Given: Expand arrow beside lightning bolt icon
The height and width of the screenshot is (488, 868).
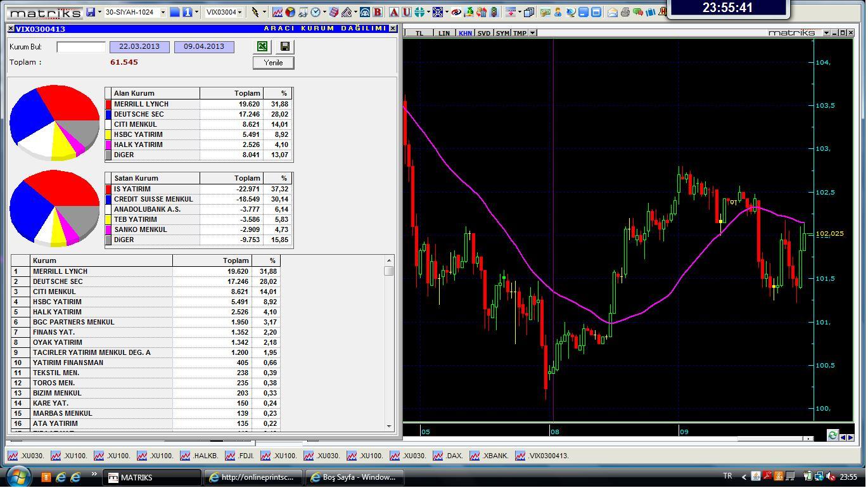Looking at the screenshot, I should 264,12.
